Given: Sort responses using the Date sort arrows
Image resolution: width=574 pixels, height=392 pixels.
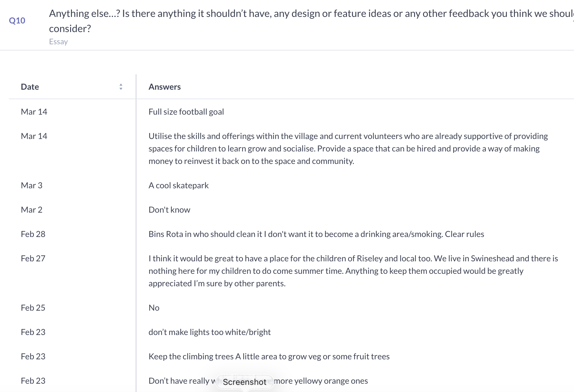Looking at the screenshot, I should (121, 87).
